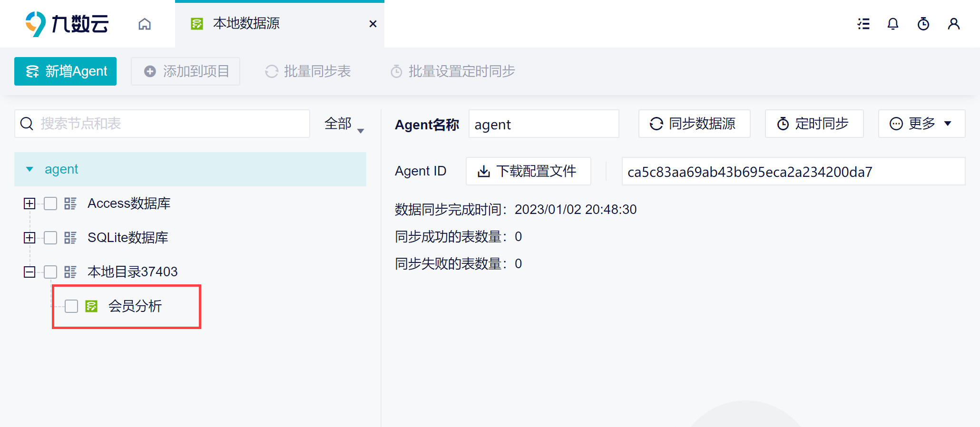Viewport: 980px width, 427px height.
Task: Check the SQLite数据库 checkbox
Action: tap(50, 238)
